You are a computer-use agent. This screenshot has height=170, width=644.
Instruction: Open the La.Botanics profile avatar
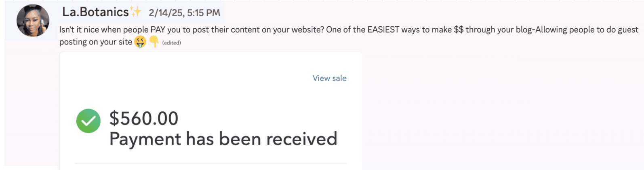(33, 21)
